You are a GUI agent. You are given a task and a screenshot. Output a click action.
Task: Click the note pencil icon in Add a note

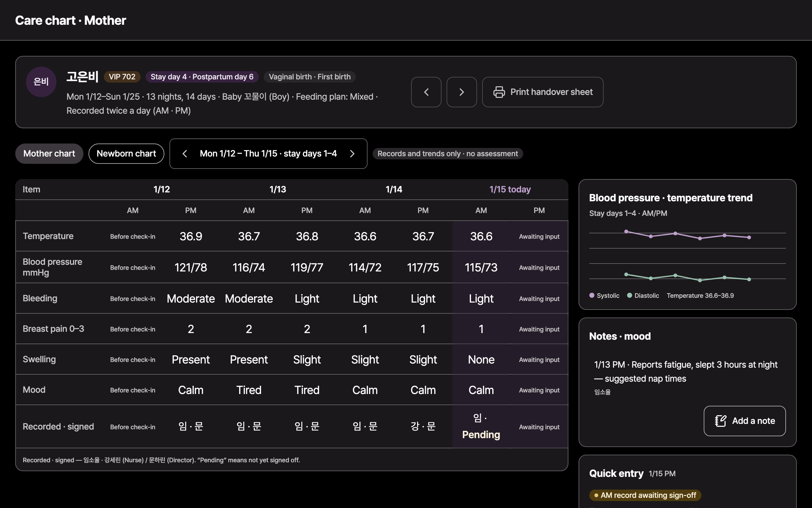(x=720, y=421)
